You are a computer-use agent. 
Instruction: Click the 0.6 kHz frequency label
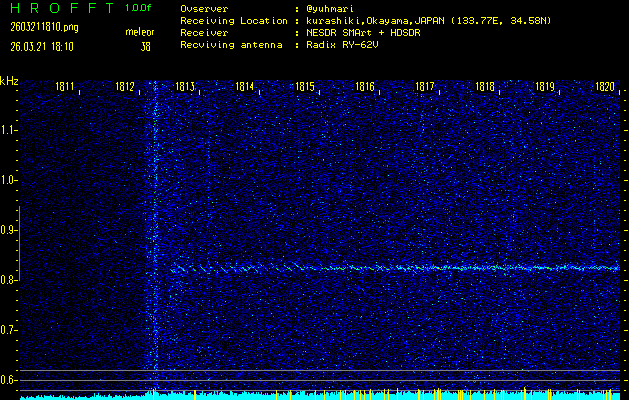(x=9, y=380)
